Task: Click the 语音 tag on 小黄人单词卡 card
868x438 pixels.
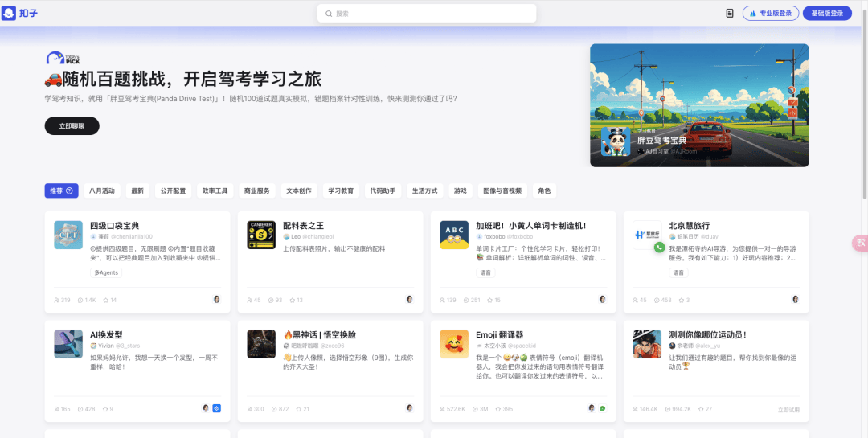Action: (485, 272)
